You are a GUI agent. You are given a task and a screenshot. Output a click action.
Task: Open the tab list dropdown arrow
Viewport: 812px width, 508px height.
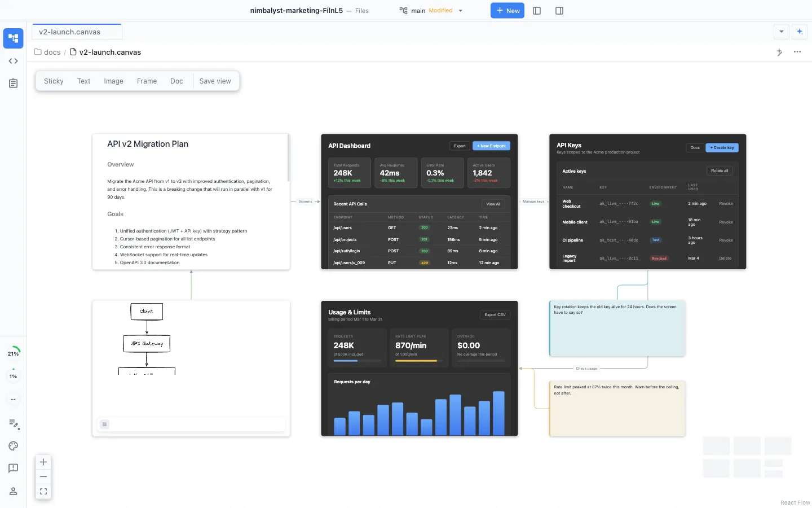(781, 32)
